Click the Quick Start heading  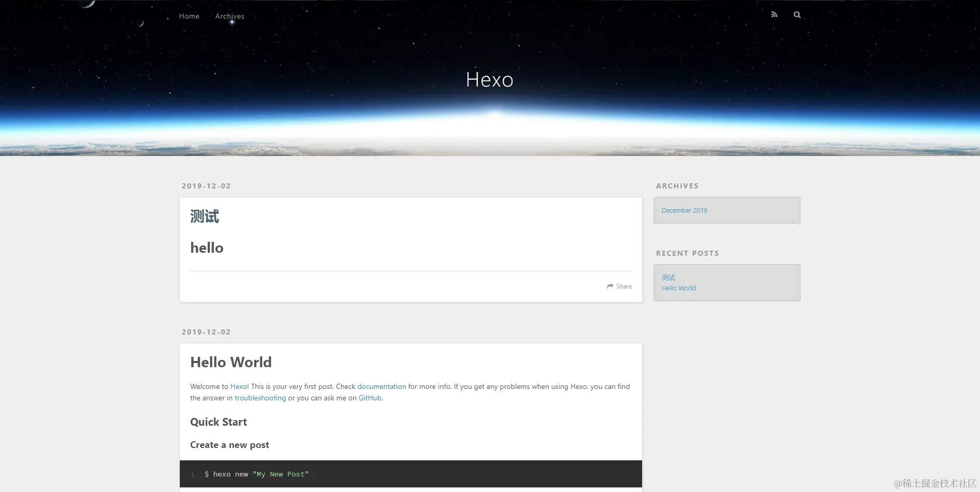(219, 422)
